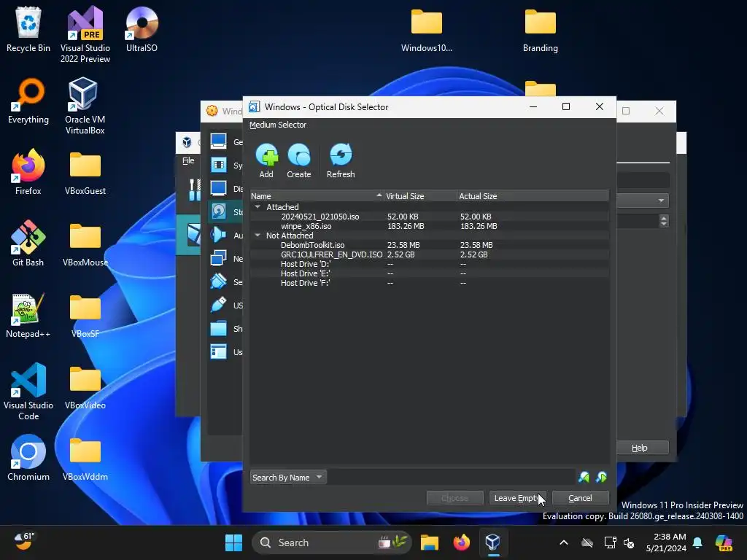Screen dimensions: 747x560
Task: Open Recycle Bin desktop icon
Action: (x=28, y=29)
